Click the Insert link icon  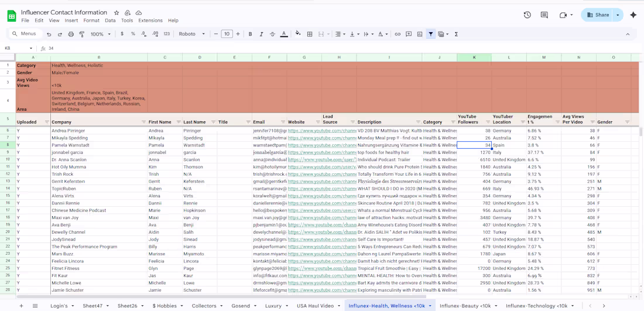[x=398, y=34]
